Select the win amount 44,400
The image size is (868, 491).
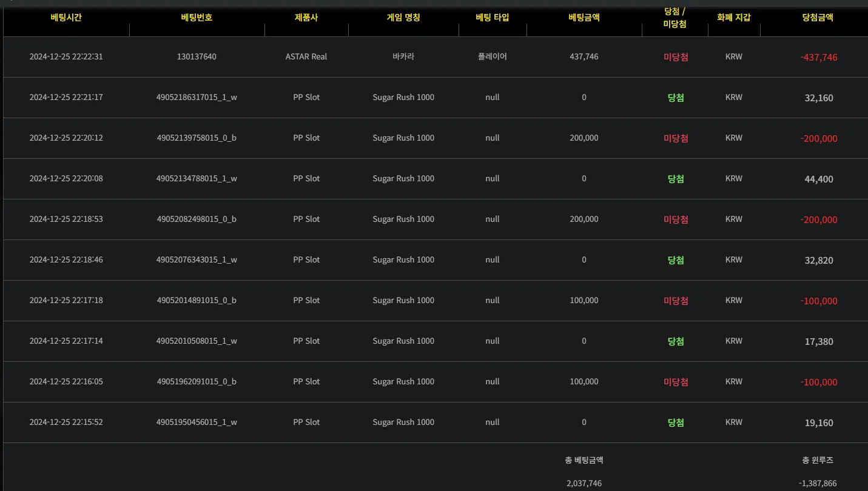point(819,179)
